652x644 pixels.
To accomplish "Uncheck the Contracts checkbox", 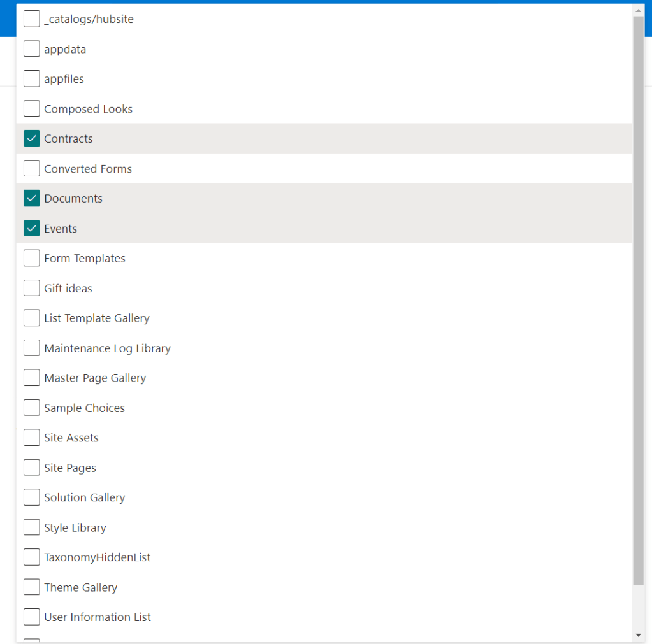I will tap(32, 139).
